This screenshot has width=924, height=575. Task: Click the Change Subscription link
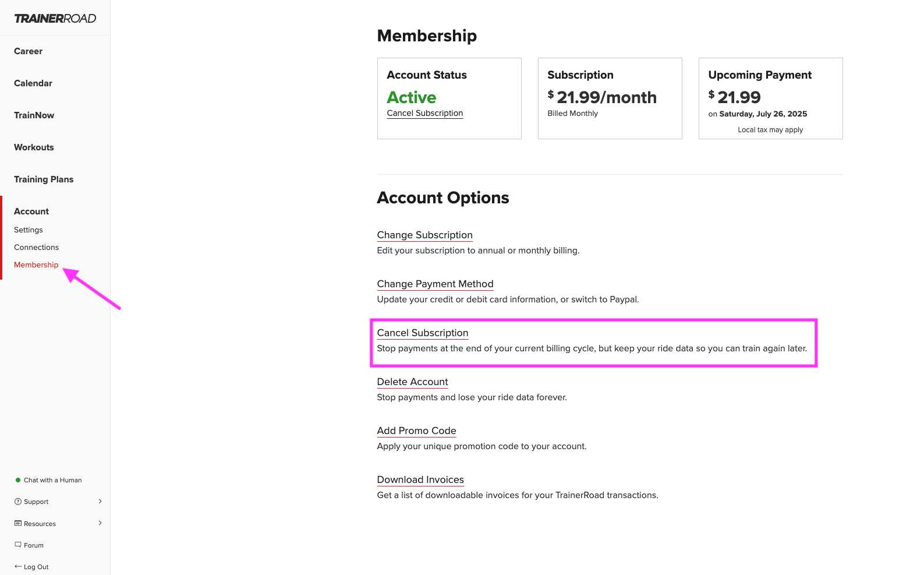tap(424, 235)
